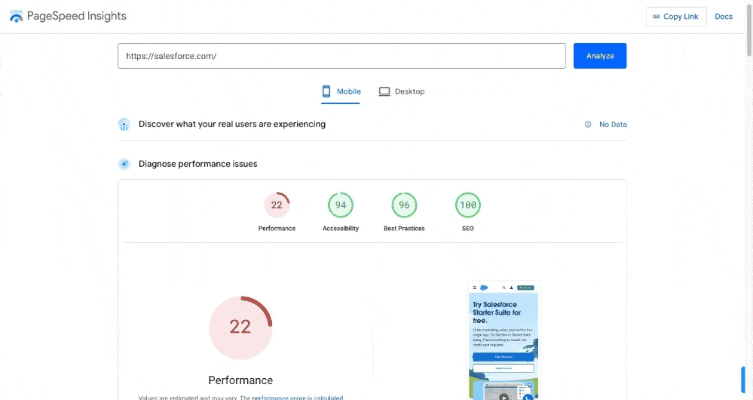Click the Best Practices label under gauge
This screenshot has width=753, height=400.
404,229
